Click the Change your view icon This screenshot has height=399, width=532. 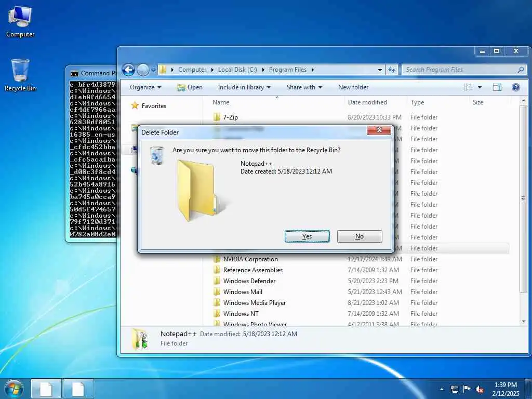click(x=469, y=87)
